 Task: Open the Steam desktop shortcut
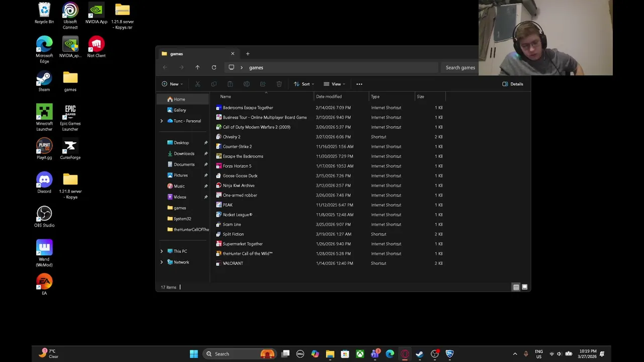tap(44, 81)
